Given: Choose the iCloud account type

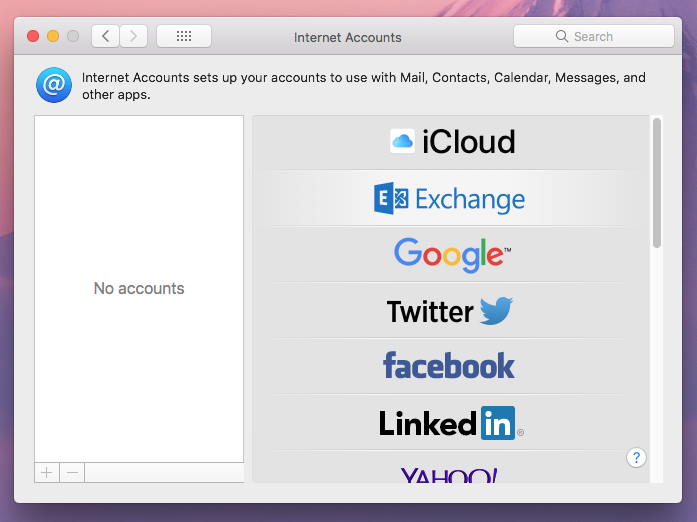Looking at the screenshot, I should (451, 142).
